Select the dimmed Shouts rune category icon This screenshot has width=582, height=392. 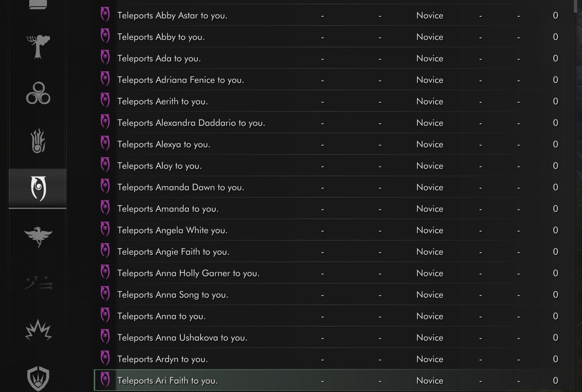[x=38, y=283]
